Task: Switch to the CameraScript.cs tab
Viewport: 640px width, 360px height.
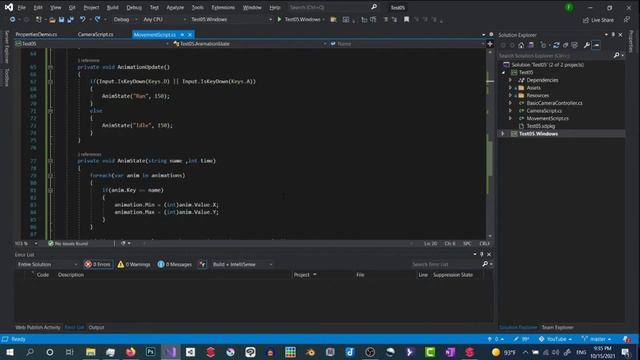Action: point(96,35)
